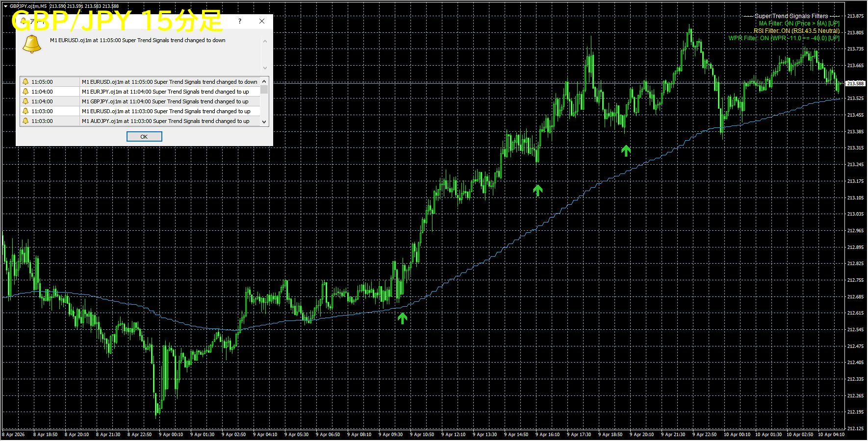Click the current price label 213.588 on axis
The width and height of the screenshot is (868, 441).
pyautogui.click(x=855, y=83)
